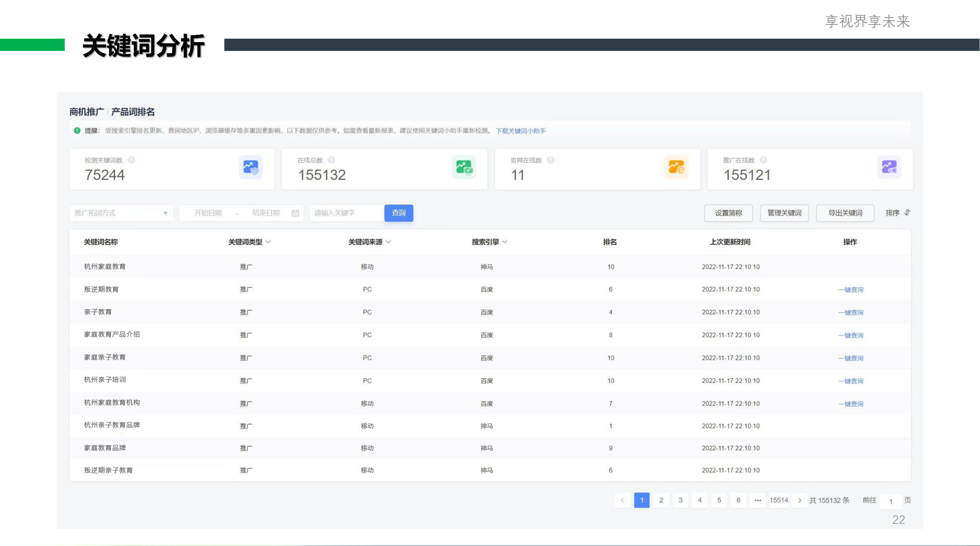Click 一键查询 for 叛逆期教育 row
The height and width of the screenshot is (546, 980).
click(851, 290)
